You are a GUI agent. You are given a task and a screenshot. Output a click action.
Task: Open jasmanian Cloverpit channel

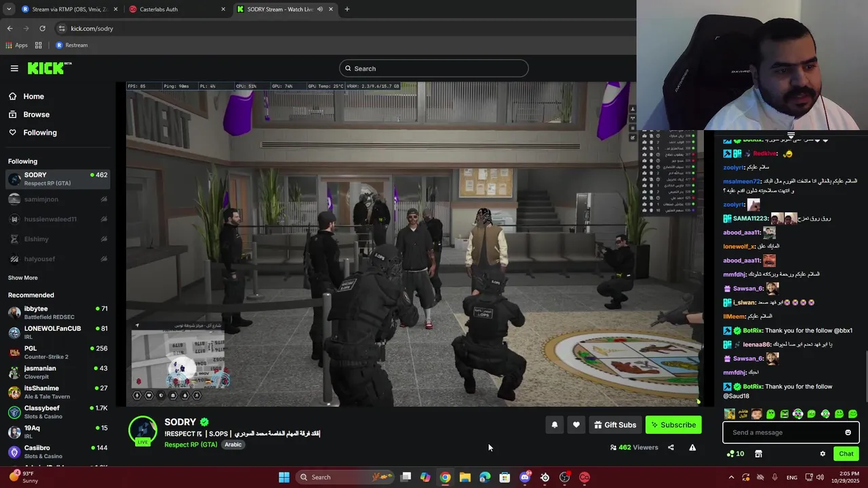(58, 372)
